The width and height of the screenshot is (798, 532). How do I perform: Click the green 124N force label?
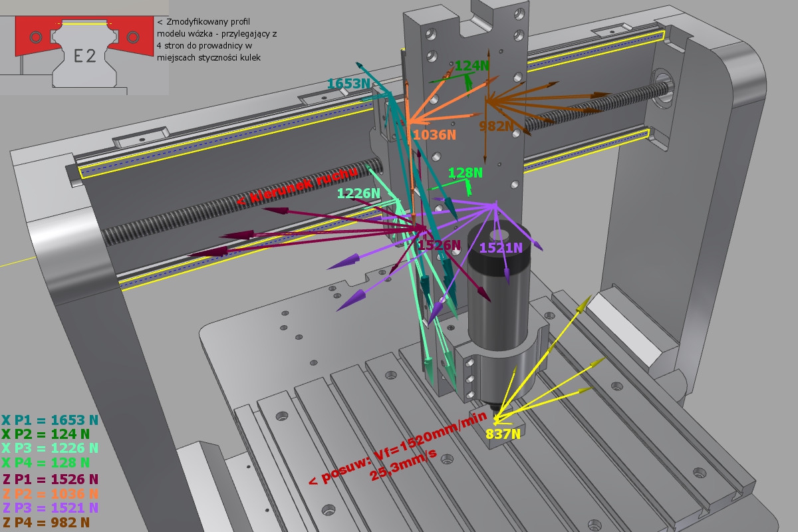(x=472, y=65)
